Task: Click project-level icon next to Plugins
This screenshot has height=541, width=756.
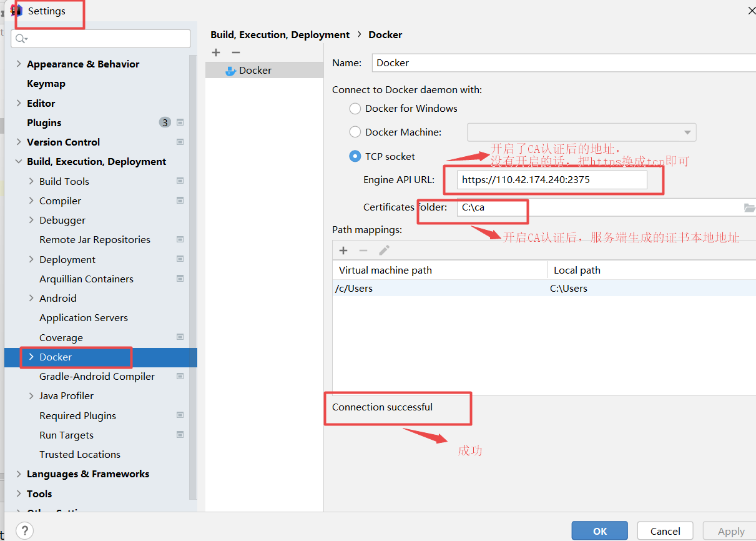Action: [x=180, y=122]
